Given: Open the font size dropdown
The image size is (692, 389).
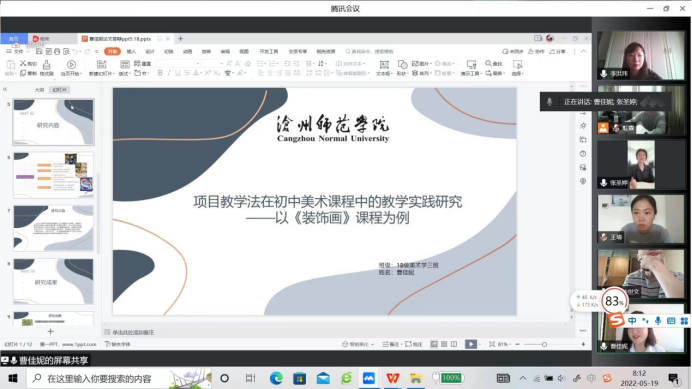Looking at the screenshot, I should pyautogui.click(x=213, y=64).
